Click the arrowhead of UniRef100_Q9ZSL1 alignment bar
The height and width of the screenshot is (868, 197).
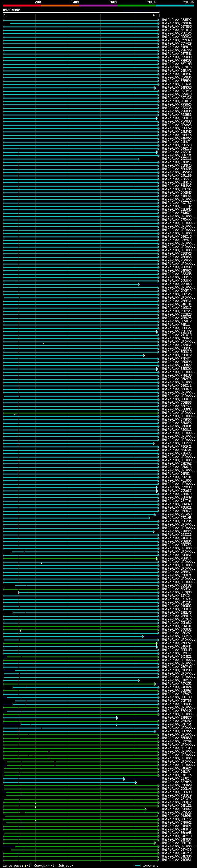pyautogui.click(x=139, y=159)
